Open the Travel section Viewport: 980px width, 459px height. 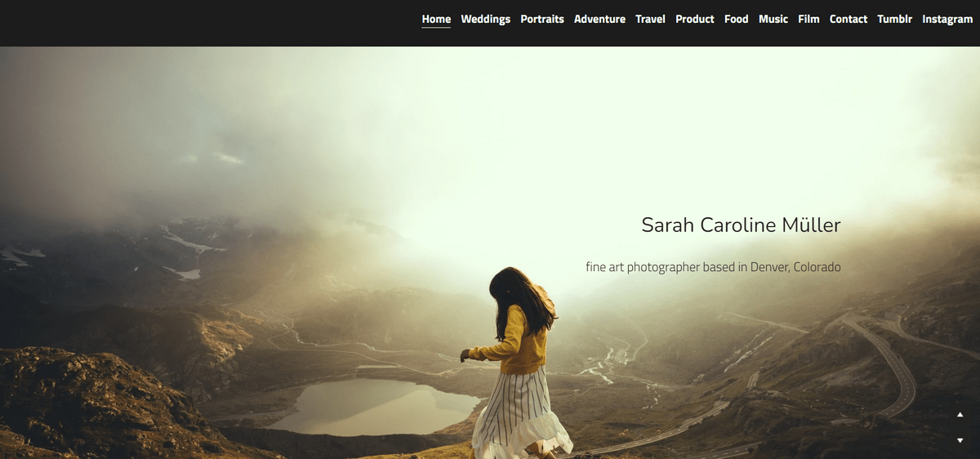click(650, 19)
